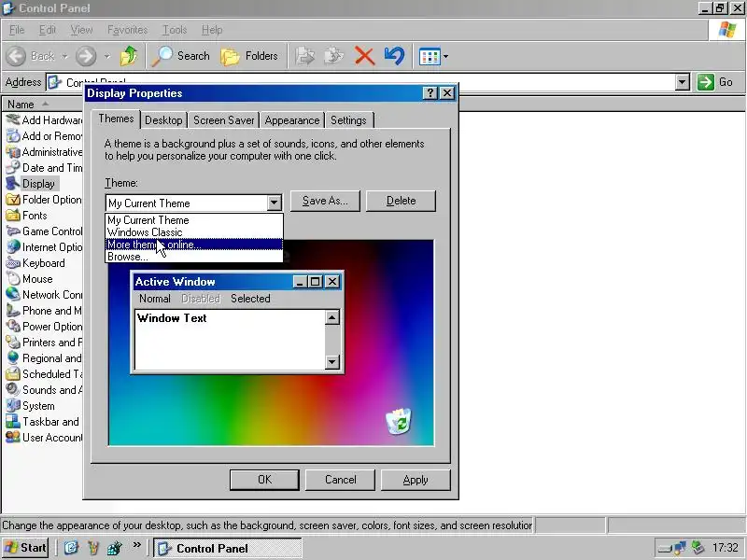Sort by the Name column header
The image size is (747, 560).
coord(43,105)
